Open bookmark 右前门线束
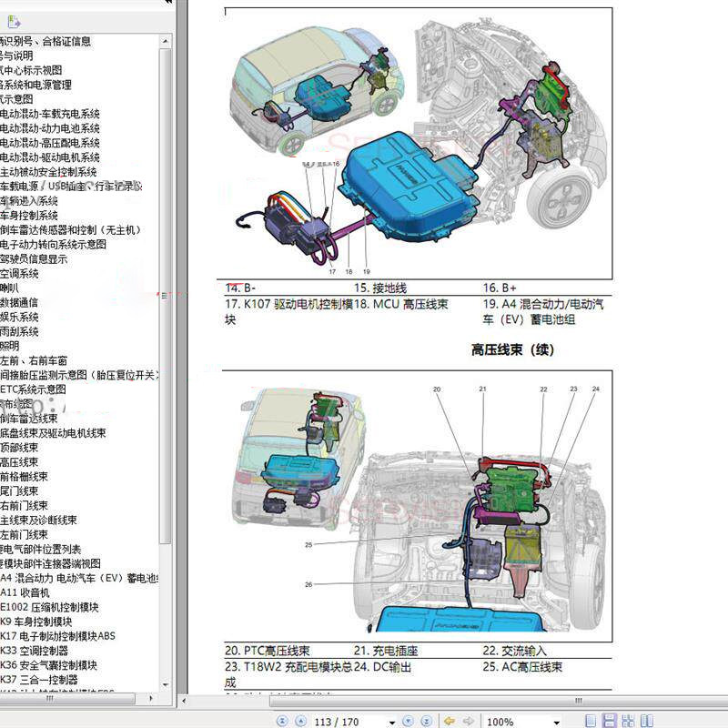 pyautogui.click(x=25, y=506)
